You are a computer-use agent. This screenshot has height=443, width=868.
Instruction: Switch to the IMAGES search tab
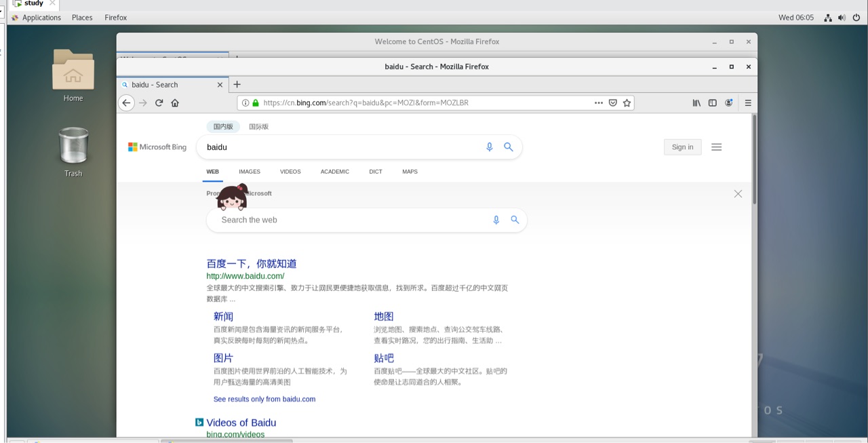pos(249,172)
